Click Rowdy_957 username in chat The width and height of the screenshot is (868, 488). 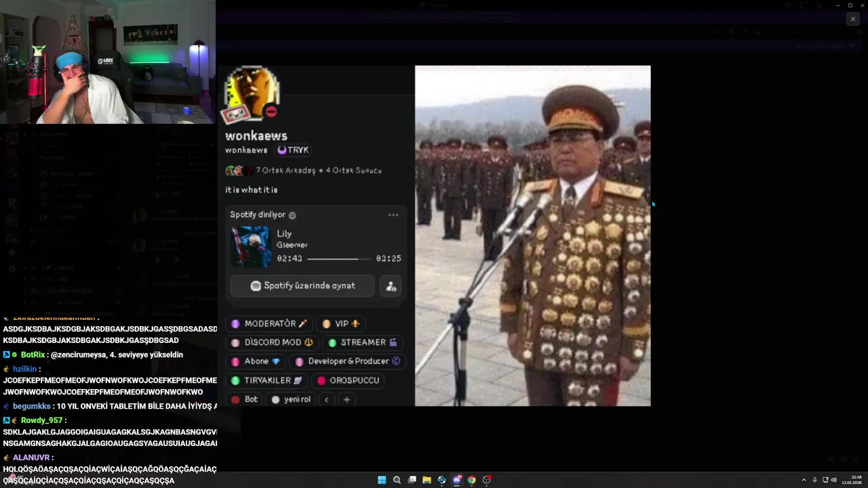[41, 420]
